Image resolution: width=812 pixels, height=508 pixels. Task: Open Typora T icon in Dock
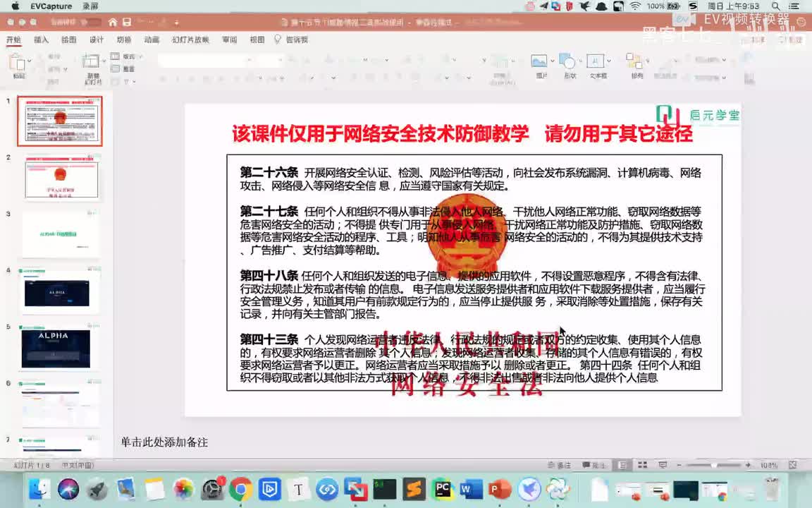tap(298, 489)
